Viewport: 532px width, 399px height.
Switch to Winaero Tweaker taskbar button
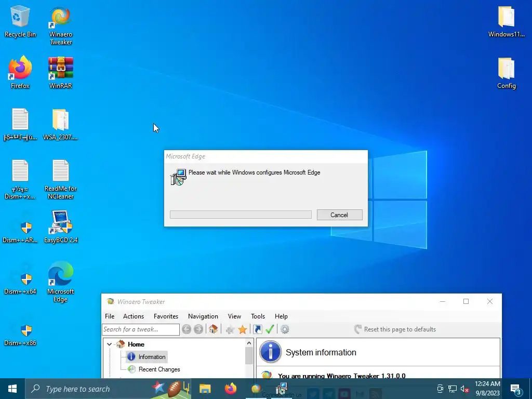[256, 389]
